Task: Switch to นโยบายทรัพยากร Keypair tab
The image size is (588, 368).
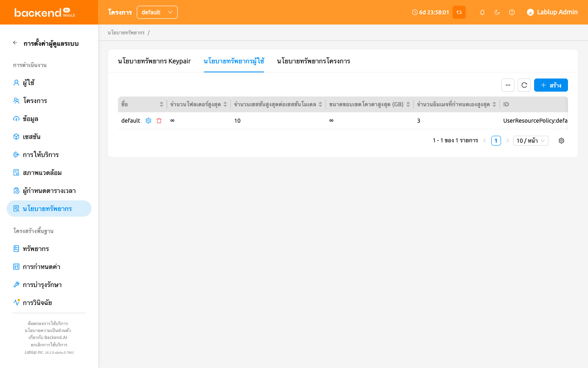Action: (154, 61)
